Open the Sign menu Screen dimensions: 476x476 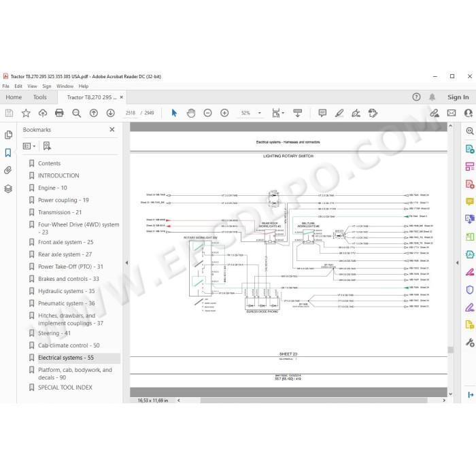click(46, 86)
